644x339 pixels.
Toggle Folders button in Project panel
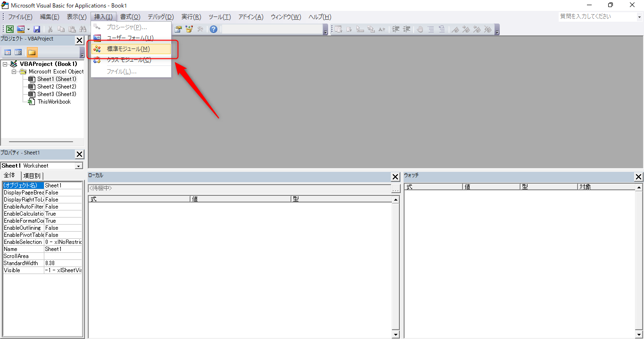(32, 52)
